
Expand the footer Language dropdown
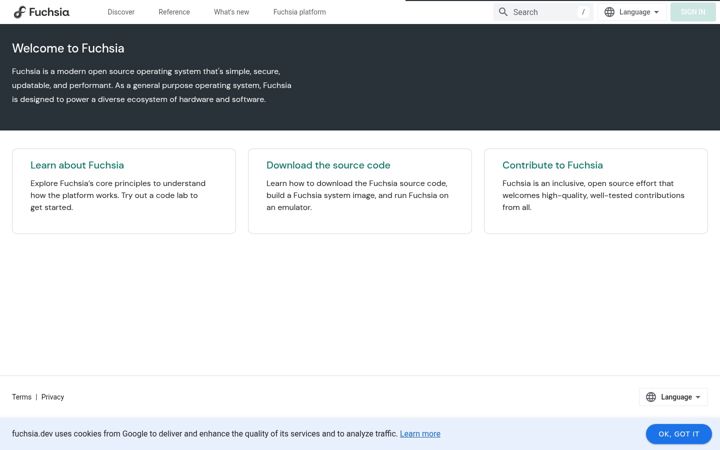tap(673, 397)
